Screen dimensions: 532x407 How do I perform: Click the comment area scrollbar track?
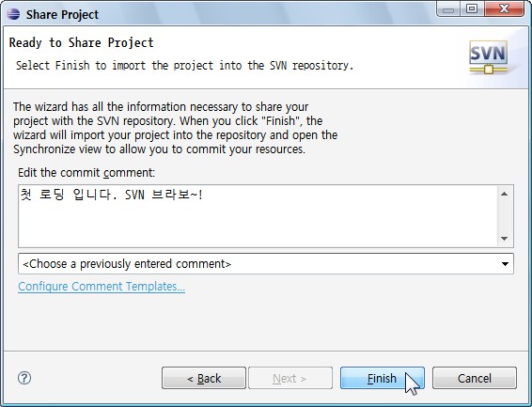click(504, 216)
